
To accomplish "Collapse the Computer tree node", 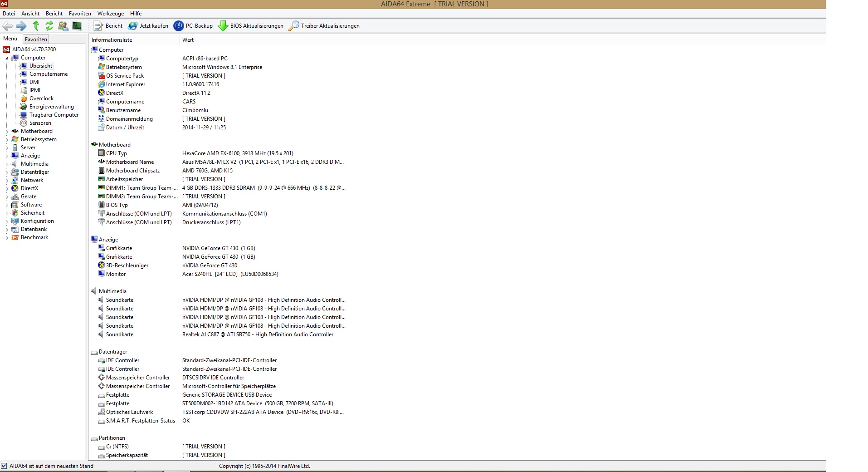I will pyautogui.click(x=7, y=58).
